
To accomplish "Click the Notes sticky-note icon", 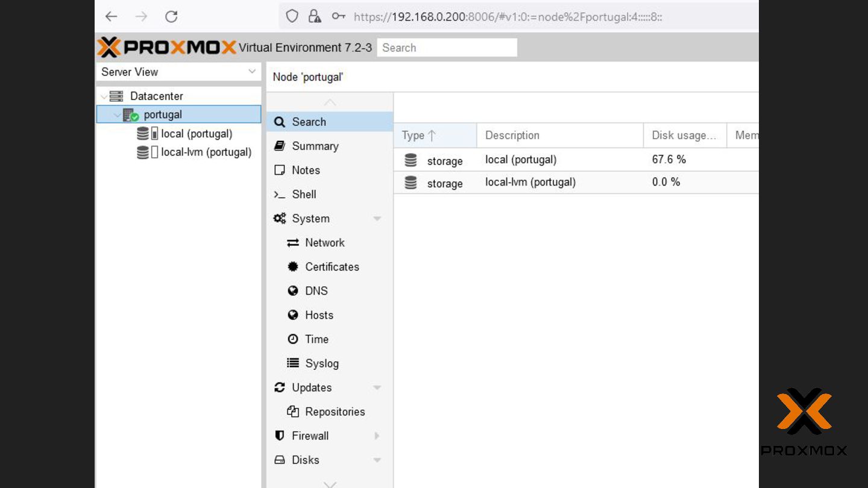I will 280,170.
